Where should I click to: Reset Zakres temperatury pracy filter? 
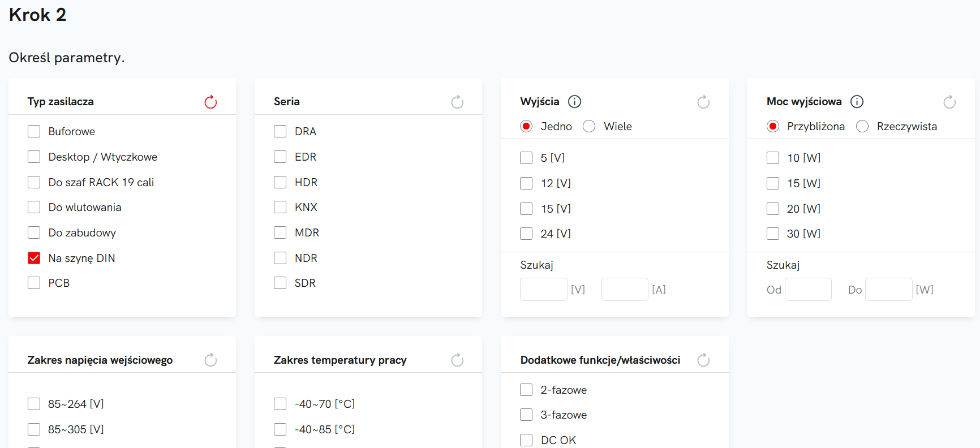pyautogui.click(x=457, y=360)
